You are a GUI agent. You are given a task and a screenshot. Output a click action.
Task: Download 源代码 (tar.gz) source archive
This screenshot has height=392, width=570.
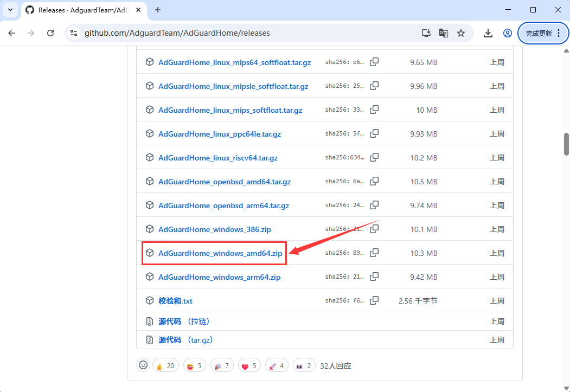pyautogui.click(x=186, y=340)
